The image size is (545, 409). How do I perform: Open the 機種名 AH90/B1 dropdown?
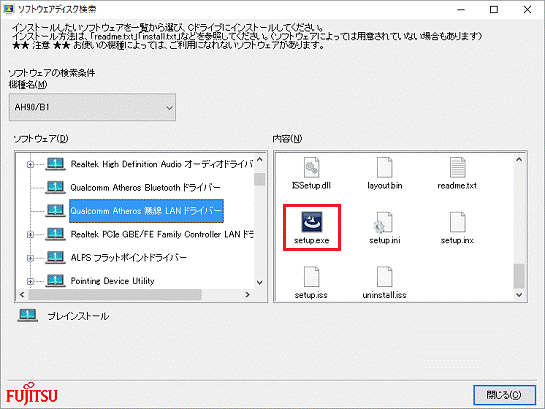(x=92, y=107)
